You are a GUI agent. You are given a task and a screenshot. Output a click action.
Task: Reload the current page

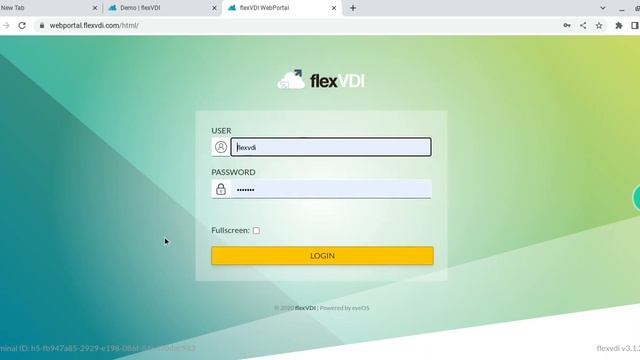pyautogui.click(x=22, y=25)
